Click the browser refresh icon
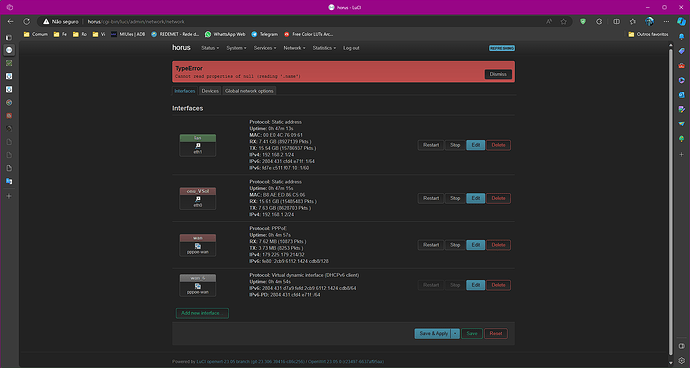690x368 pixels. pos(26,22)
